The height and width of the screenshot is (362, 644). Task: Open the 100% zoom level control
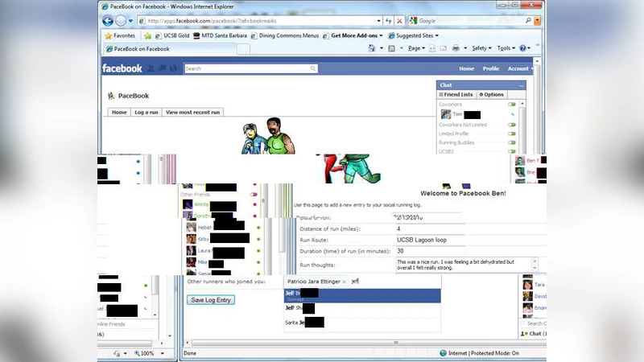(148, 353)
